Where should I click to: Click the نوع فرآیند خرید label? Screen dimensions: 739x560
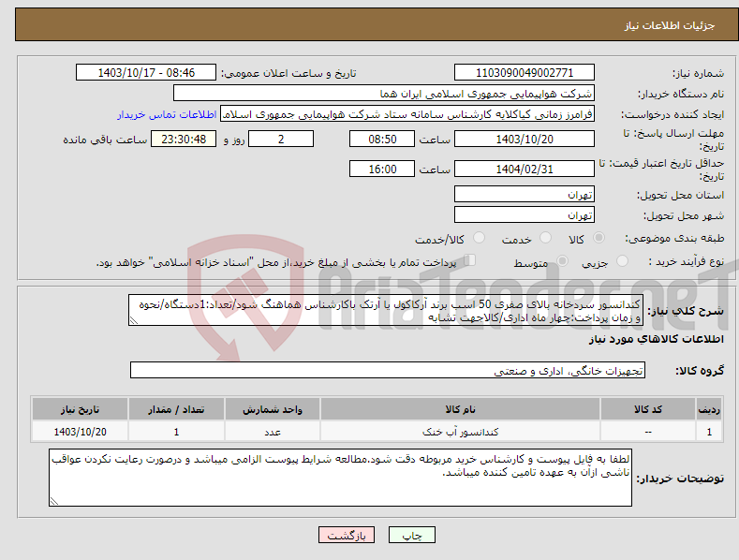[686, 261]
